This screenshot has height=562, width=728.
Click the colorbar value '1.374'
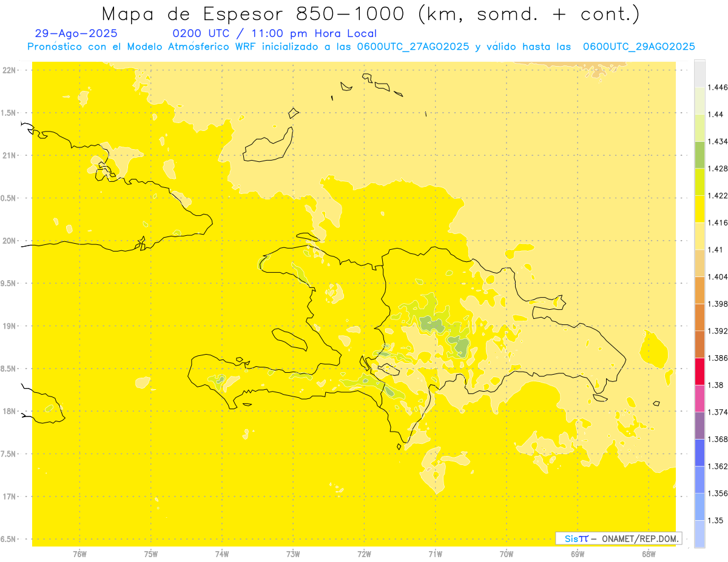coord(718,412)
